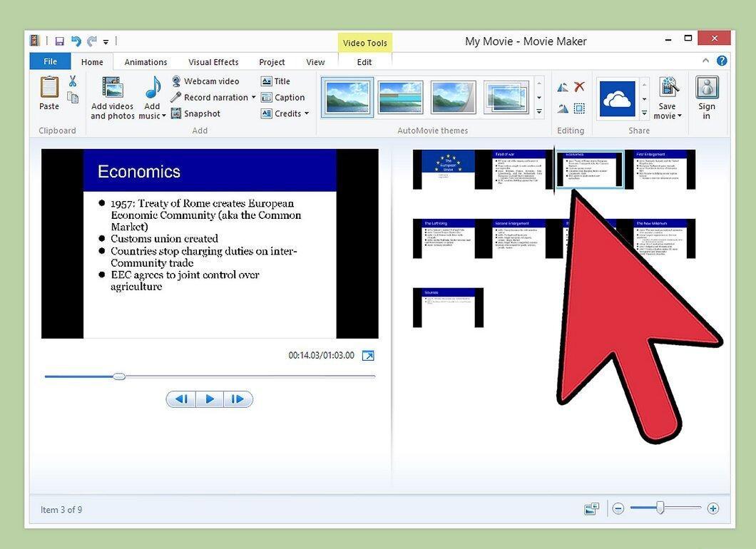
Task: Click the Add videos and photos icon
Action: (x=113, y=87)
